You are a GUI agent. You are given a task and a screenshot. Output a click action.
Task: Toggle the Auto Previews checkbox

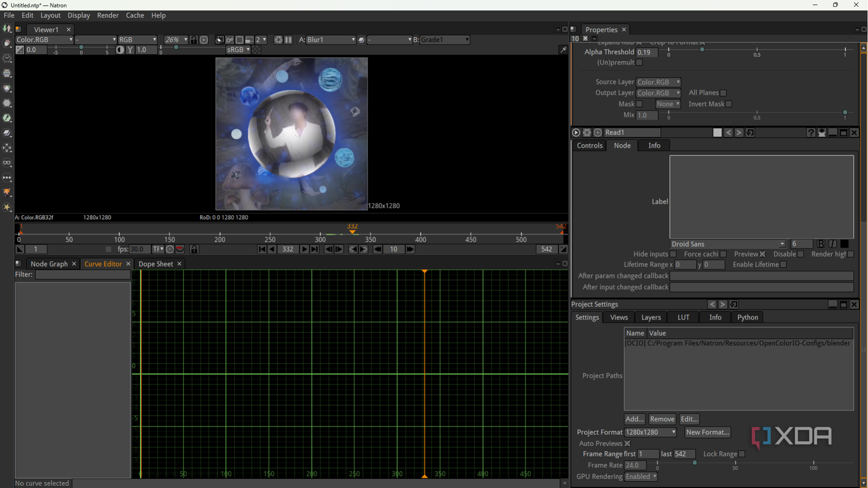pos(627,443)
